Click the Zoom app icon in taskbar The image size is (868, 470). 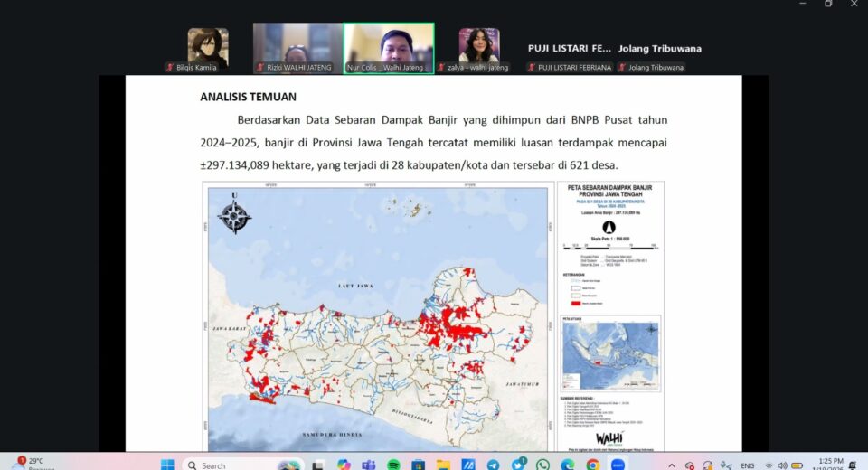[618, 465]
